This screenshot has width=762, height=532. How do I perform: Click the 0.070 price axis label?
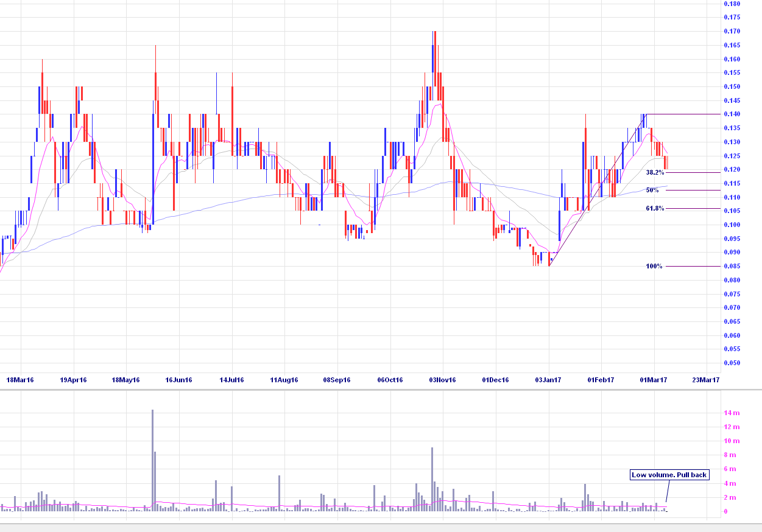[732, 307]
